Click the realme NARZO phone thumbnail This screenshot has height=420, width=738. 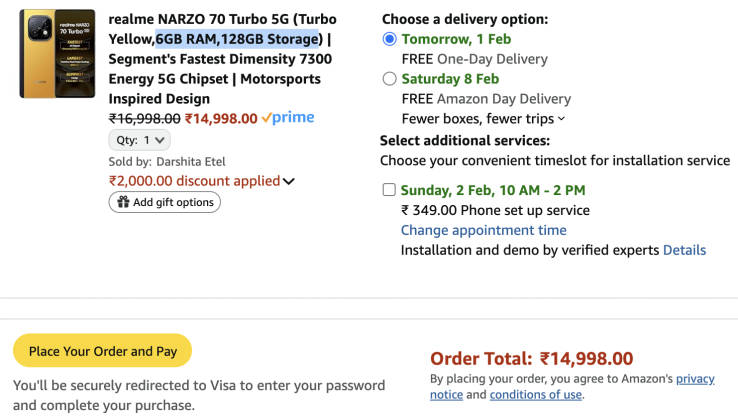coord(57,54)
